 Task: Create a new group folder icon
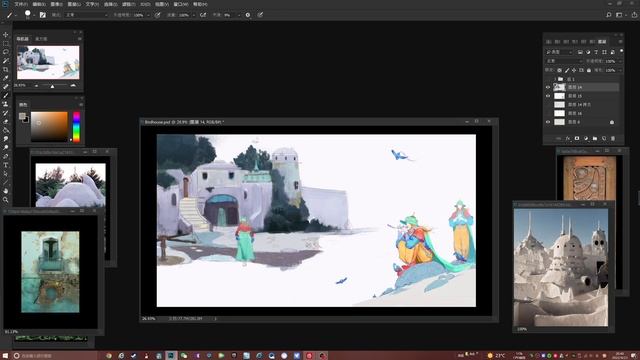click(x=595, y=138)
